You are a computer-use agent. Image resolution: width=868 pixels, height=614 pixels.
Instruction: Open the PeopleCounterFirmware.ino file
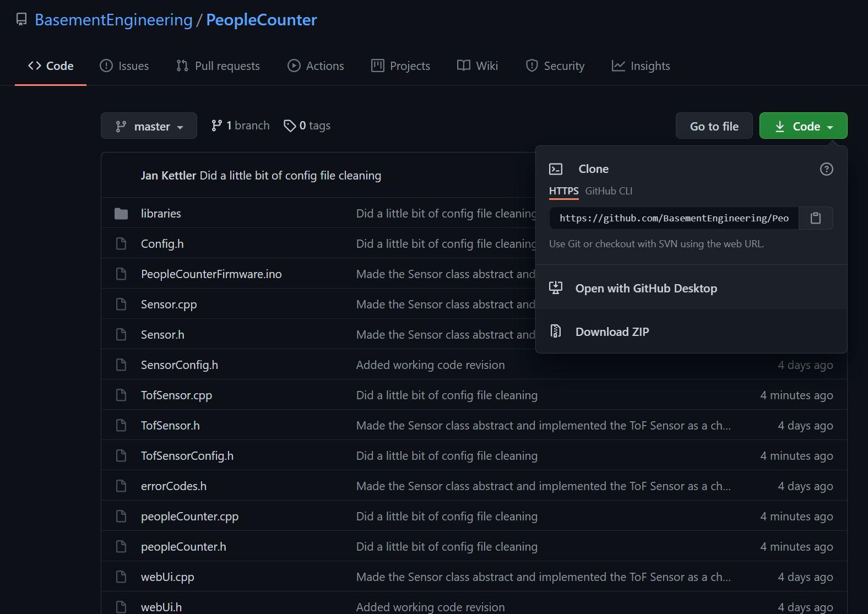[x=211, y=274]
